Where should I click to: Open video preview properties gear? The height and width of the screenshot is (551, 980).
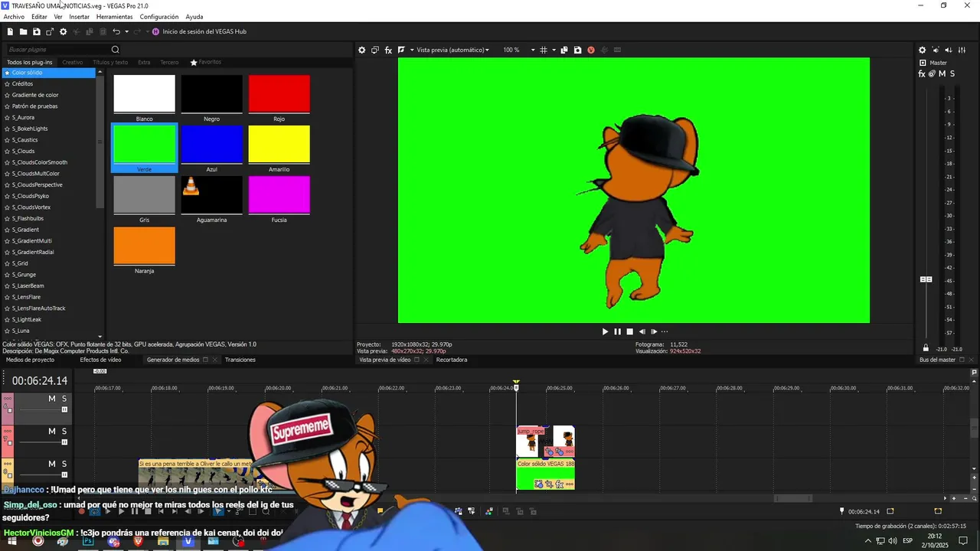362,50
